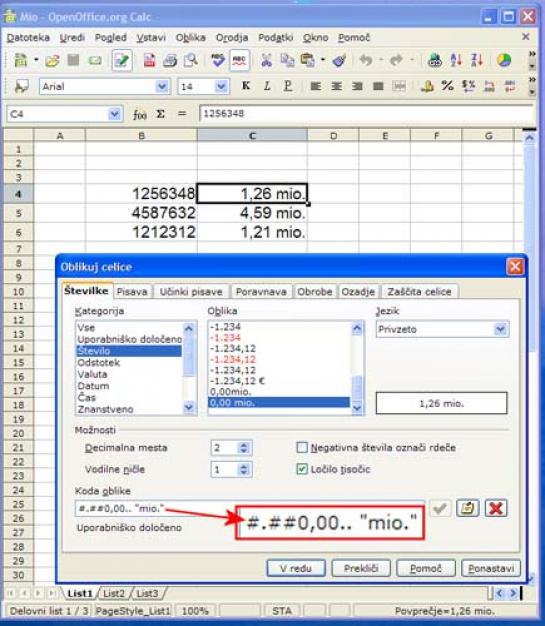Screen dimensions: 545x626
Task: Enable Negativna števila označi rdeče checkbox
Action: [x=302, y=447]
